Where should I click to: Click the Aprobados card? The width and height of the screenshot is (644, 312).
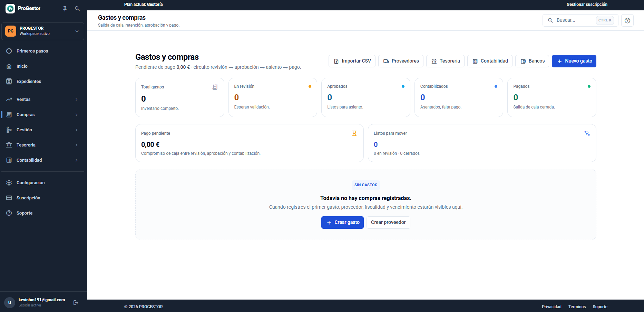(366, 97)
